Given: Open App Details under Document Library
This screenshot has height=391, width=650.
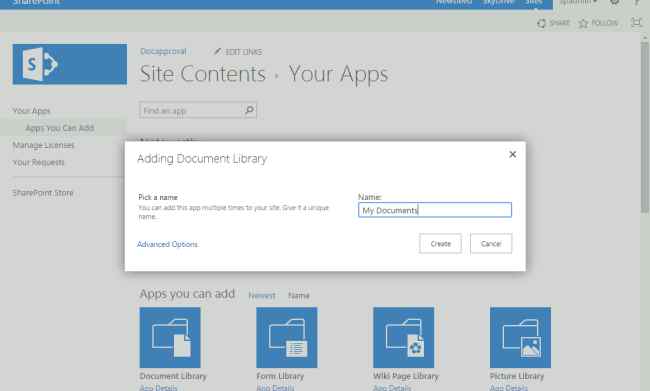Looking at the screenshot, I should [158, 388].
